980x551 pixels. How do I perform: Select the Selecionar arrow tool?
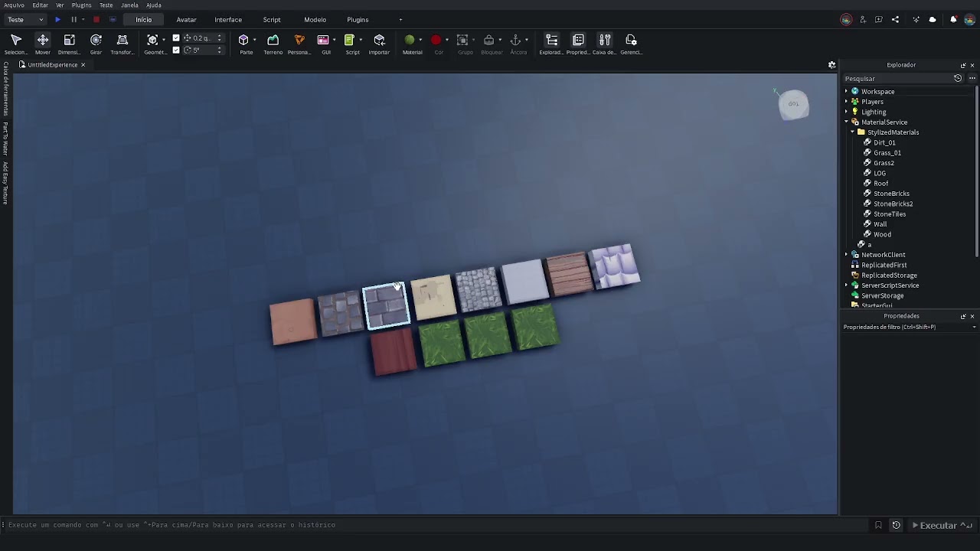[15, 44]
